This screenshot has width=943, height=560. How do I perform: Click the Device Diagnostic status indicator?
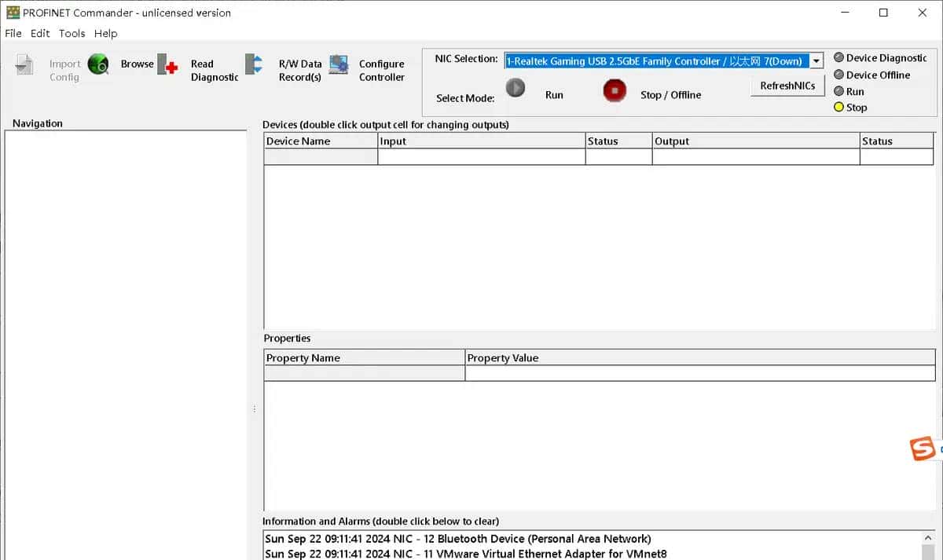[x=838, y=57]
